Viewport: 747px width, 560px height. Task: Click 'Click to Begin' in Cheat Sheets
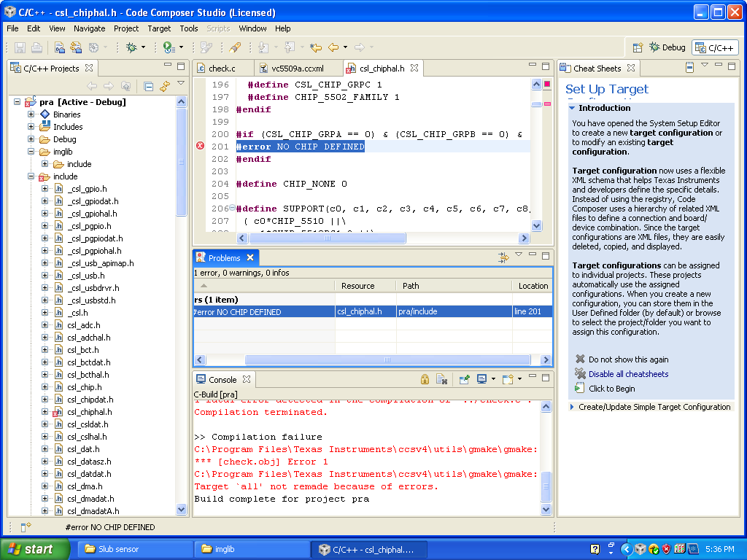(611, 389)
